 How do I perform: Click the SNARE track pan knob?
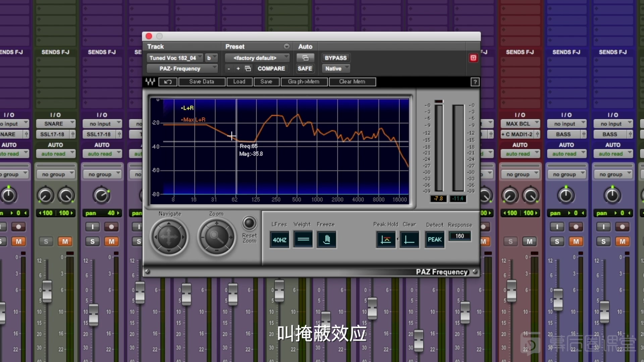click(x=8, y=195)
